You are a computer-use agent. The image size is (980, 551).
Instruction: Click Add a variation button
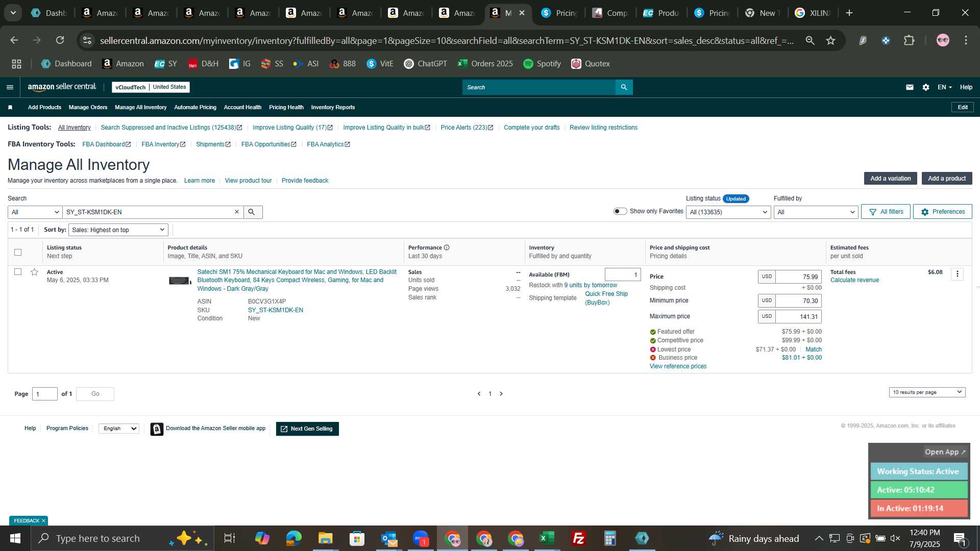[890, 179]
